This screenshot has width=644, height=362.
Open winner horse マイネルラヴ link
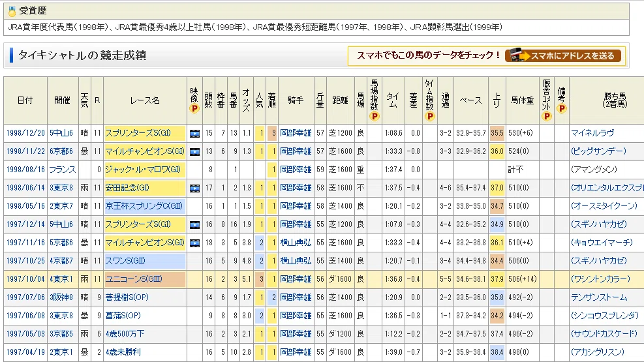[x=592, y=133]
